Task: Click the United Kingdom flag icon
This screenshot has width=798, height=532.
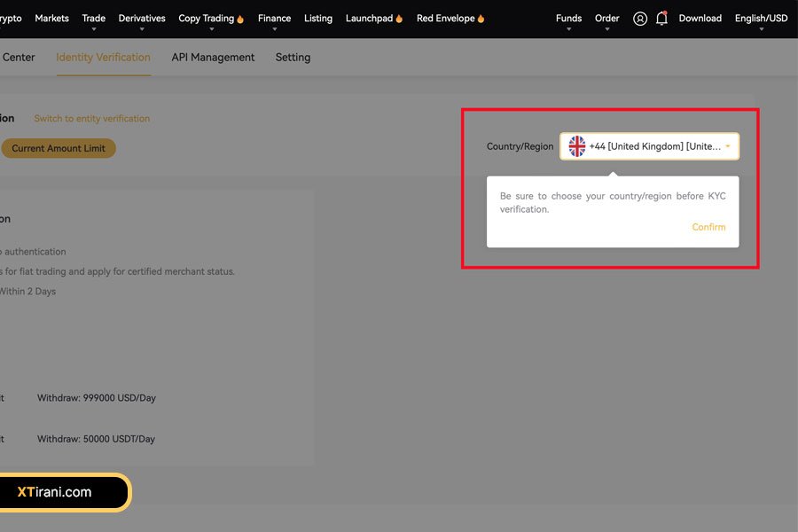Action: coord(577,146)
